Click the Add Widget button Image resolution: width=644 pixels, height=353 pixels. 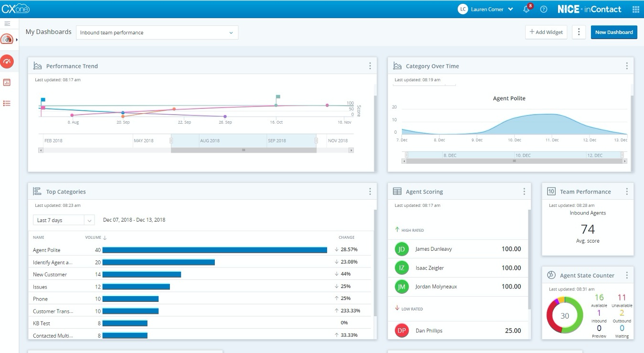click(546, 32)
